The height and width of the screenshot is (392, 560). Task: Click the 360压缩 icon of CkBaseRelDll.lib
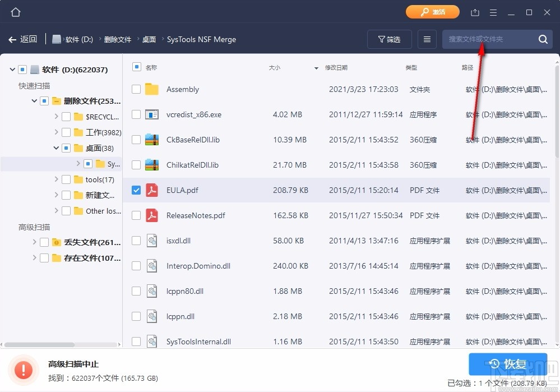coord(151,140)
